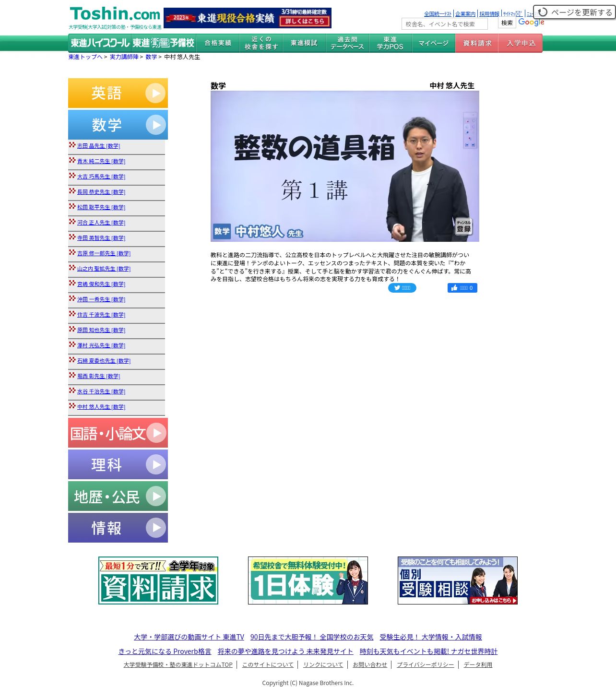Click the 検索 search button

coord(507,23)
